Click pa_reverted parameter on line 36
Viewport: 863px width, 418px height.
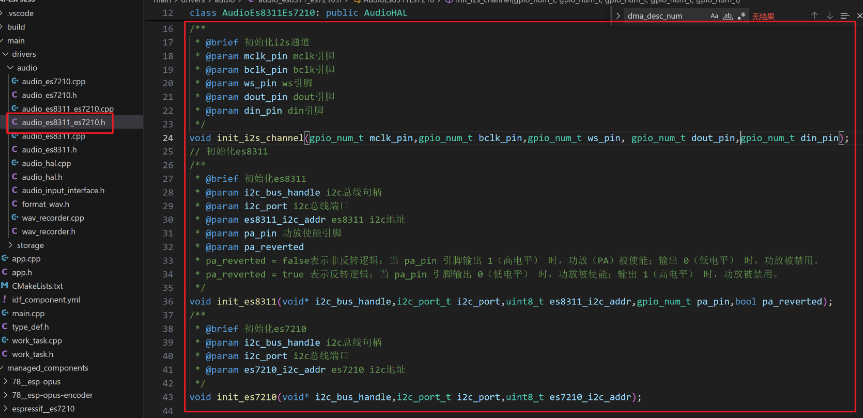coord(792,302)
